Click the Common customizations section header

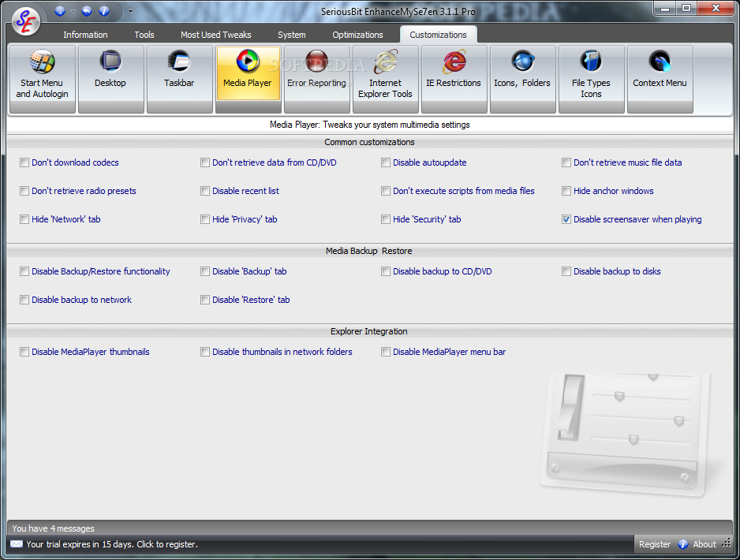[369, 142]
